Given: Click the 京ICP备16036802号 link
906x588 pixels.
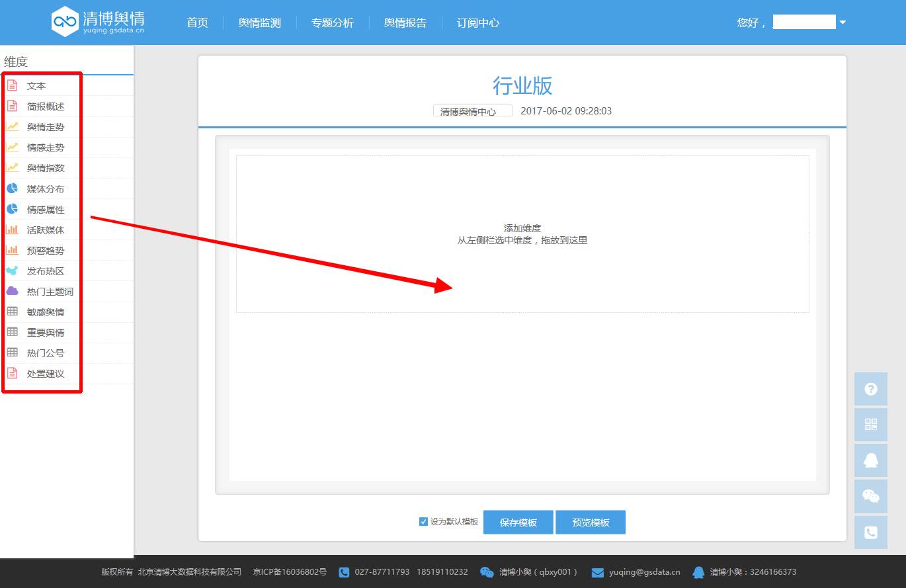Looking at the screenshot, I should [290, 572].
